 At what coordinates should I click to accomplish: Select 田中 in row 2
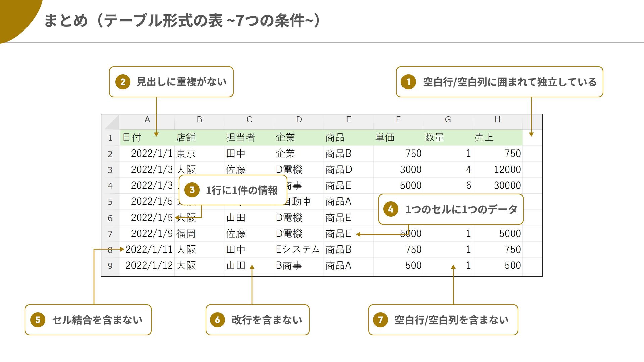[249, 154]
